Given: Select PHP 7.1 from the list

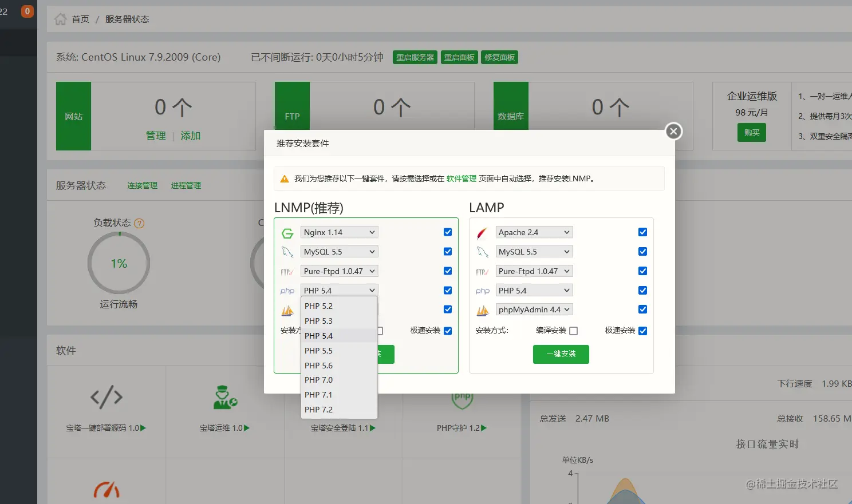Looking at the screenshot, I should click(339, 395).
